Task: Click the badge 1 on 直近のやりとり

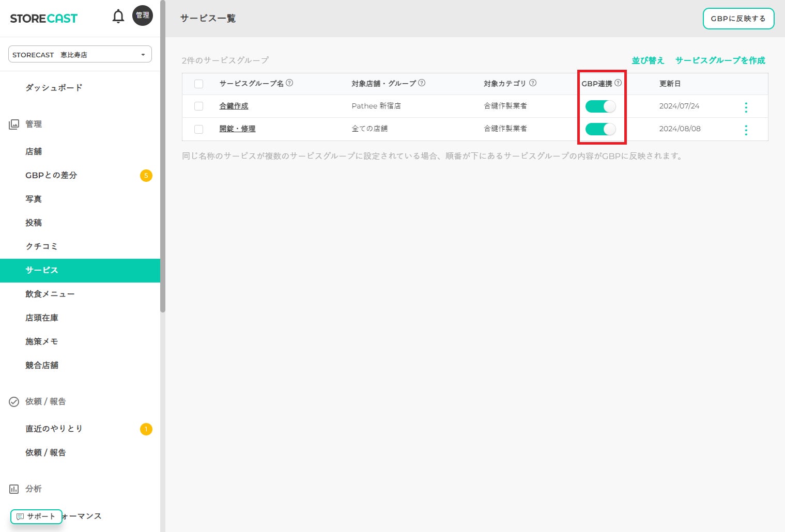Action: [146, 429]
